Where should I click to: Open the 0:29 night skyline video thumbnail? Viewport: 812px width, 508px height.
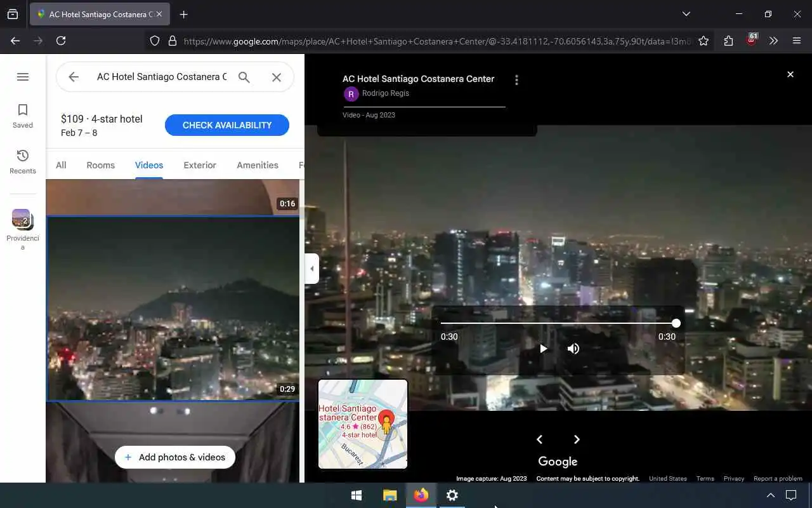click(173, 309)
